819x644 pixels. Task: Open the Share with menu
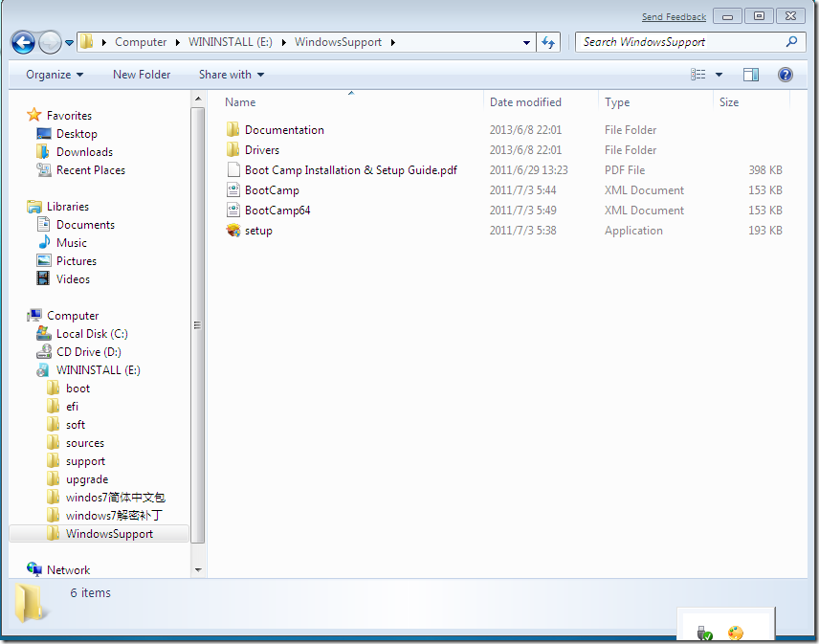point(232,75)
